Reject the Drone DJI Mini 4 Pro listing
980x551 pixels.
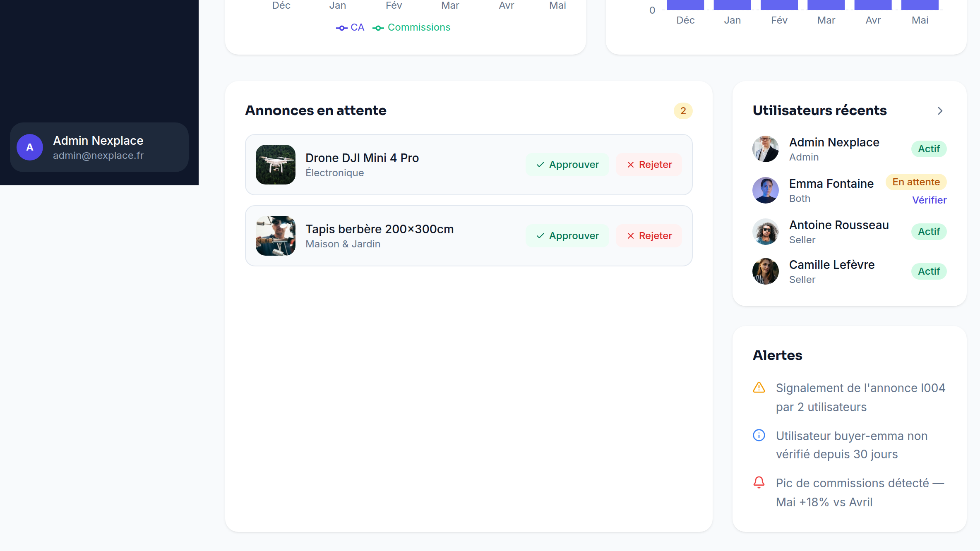pyautogui.click(x=649, y=165)
